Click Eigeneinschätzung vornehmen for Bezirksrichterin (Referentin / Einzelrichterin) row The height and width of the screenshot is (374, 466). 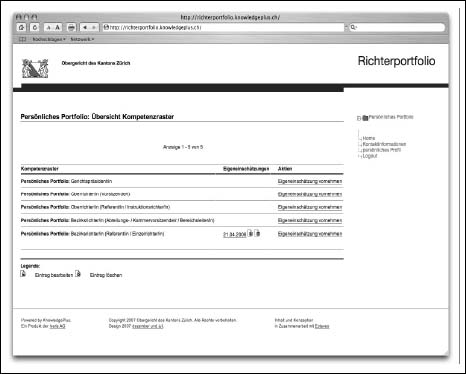coord(310,234)
